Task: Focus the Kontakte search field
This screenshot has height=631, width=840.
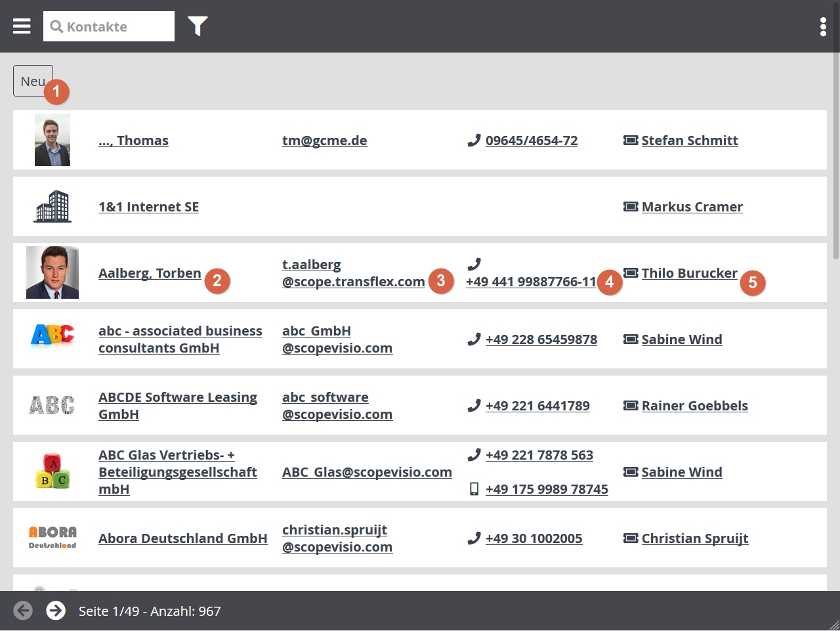Action: [109, 26]
